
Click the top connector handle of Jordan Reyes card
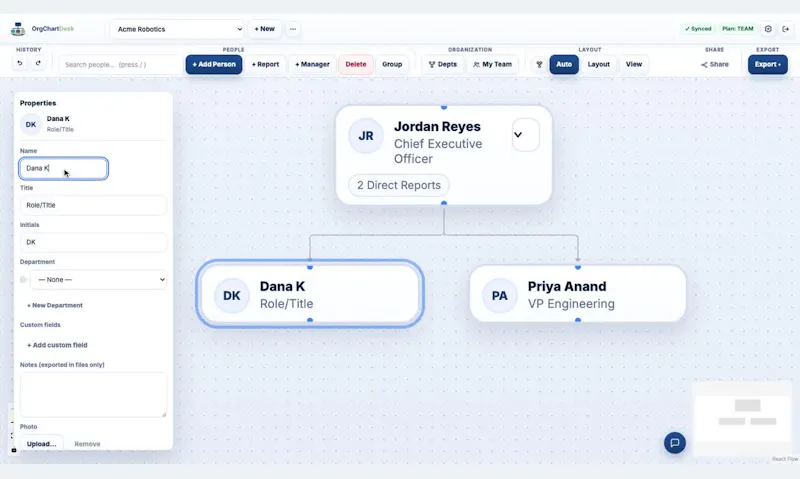(444, 107)
